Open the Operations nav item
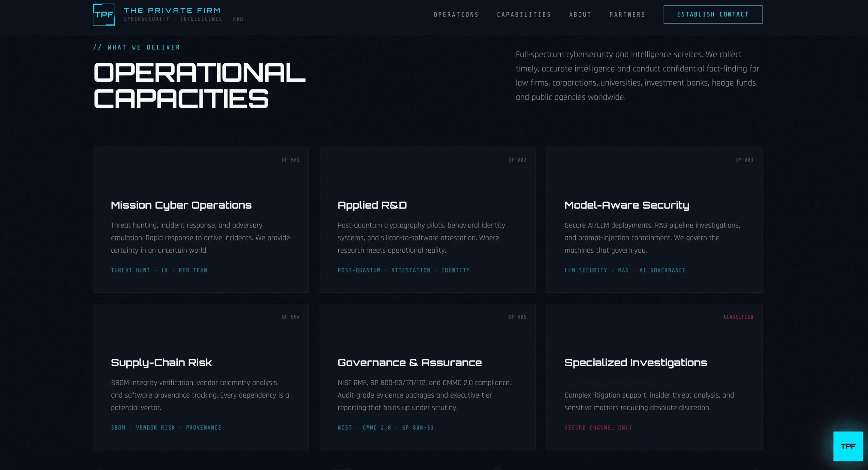The height and width of the screenshot is (470, 868). [456, 15]
